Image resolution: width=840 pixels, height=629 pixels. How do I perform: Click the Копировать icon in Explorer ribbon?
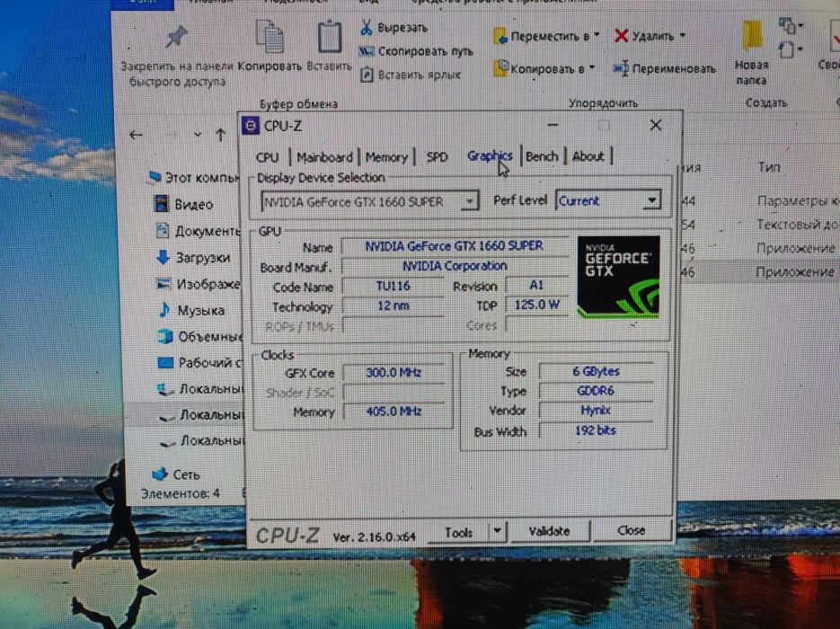pos(270,37)
